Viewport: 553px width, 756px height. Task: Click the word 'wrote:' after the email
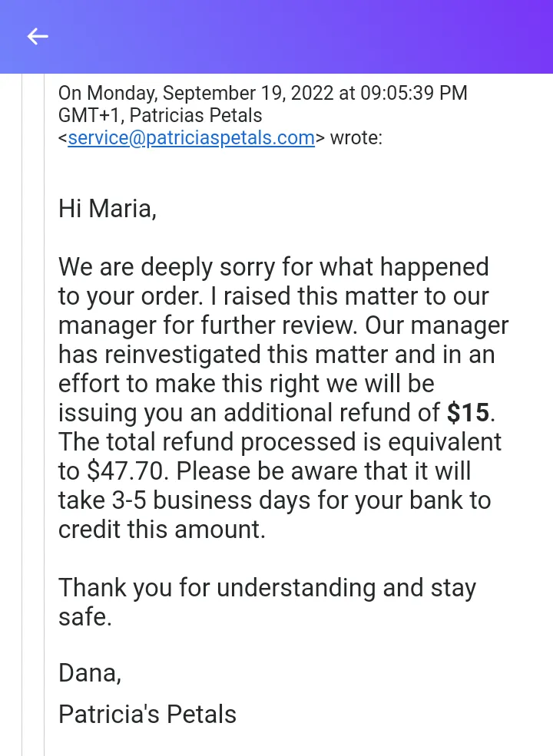(x=356, y=138)
